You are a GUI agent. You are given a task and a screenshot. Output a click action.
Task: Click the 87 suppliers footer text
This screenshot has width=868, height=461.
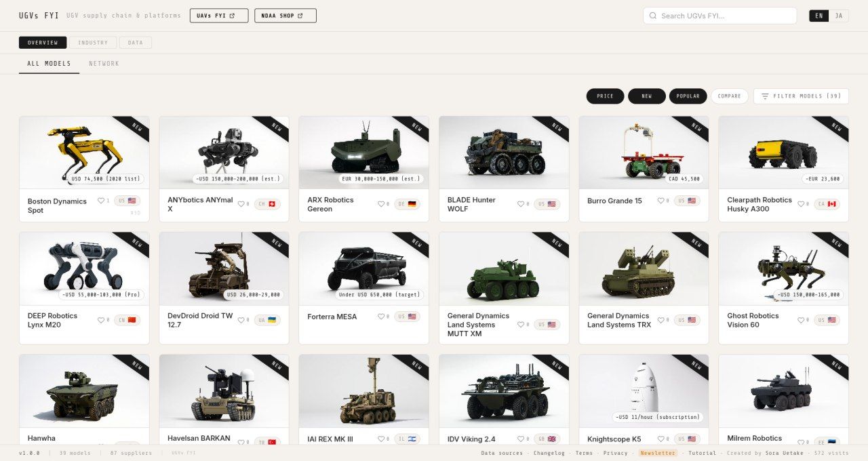[132, 453]
